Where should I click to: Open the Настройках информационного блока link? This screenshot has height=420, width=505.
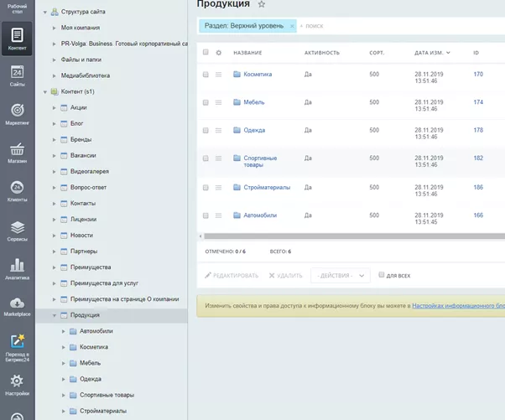pos(458,306)
